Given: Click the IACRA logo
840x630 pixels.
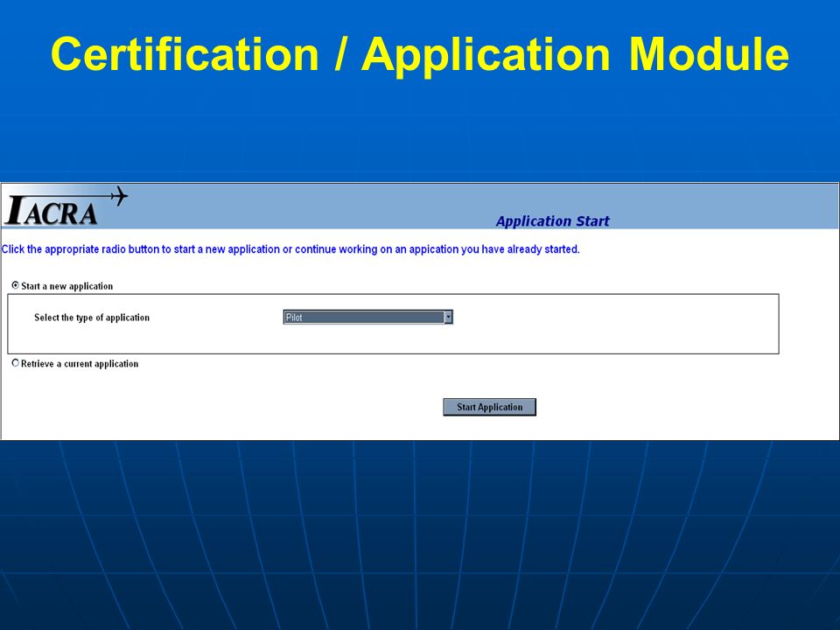Looking at the screenshot, I should click(x=66, y=206).
